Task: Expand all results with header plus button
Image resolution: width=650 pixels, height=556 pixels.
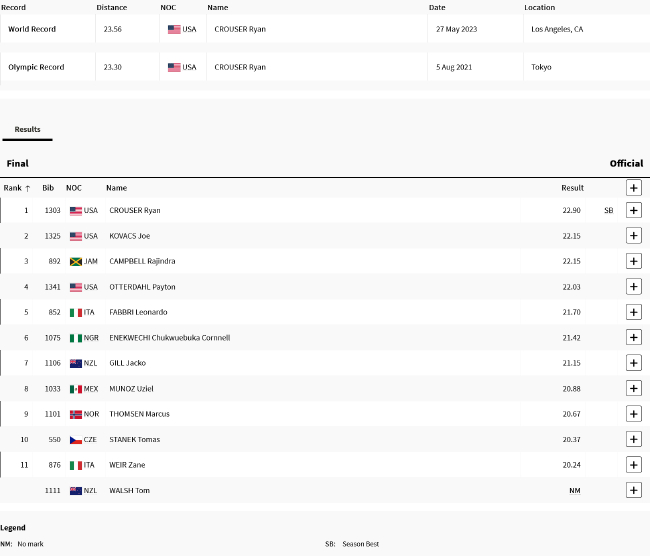Action: tap(633, 188)
